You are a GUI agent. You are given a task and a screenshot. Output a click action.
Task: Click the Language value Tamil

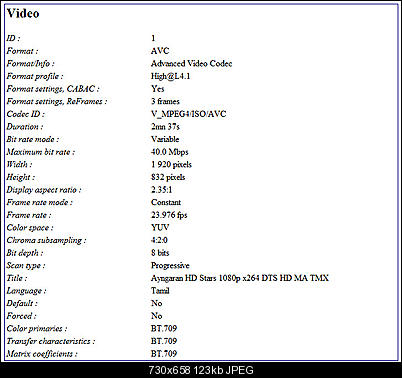pyautogui.click(x=160, y=291)
